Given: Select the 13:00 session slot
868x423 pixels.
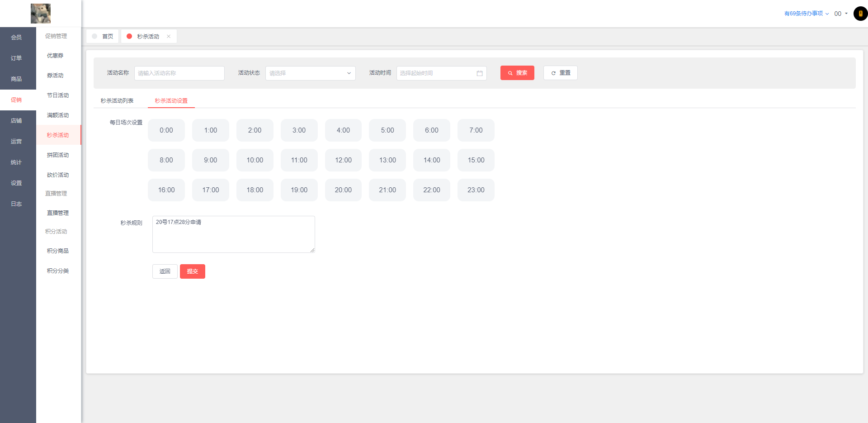Looking at the screenshot, I should [x=387, y=160].
